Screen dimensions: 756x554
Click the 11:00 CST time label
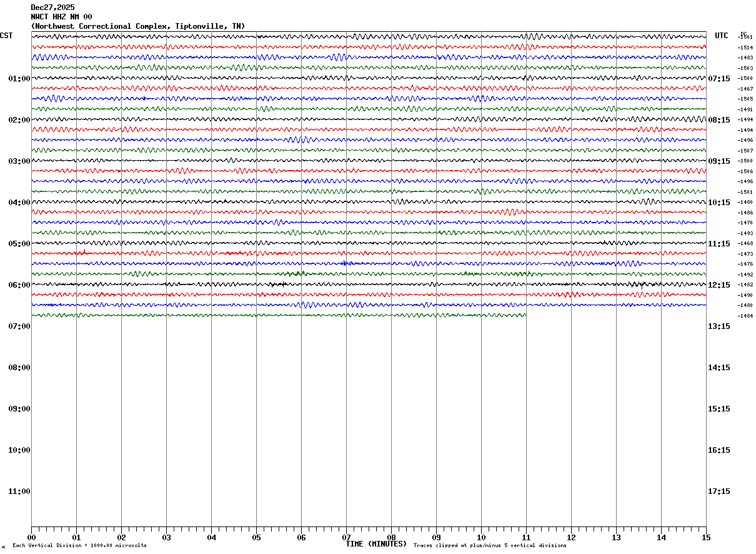point(19,491)
